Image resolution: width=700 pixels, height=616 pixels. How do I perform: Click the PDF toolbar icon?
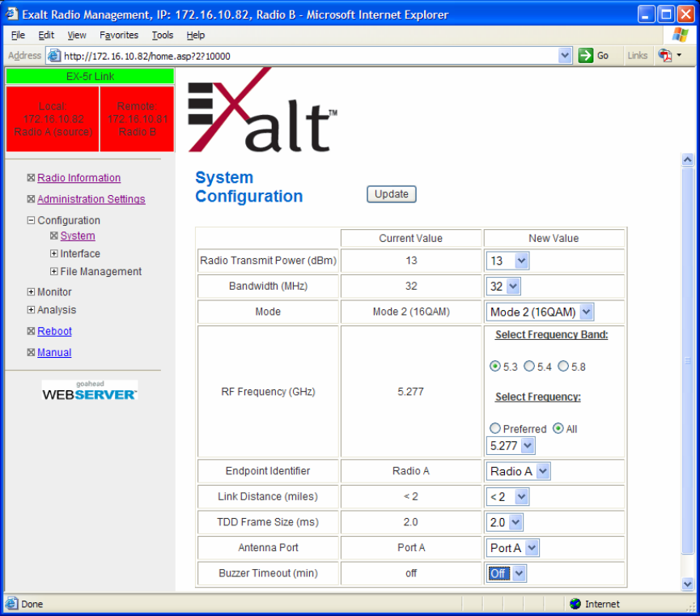(664, 56)
